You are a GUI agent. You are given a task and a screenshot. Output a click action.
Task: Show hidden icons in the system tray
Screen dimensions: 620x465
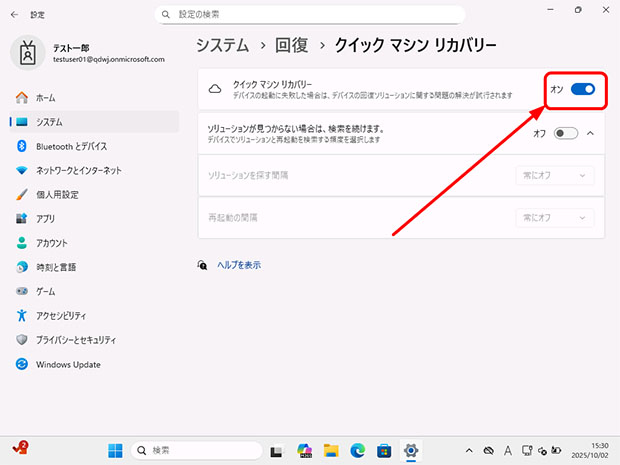(x=469, y=450)
